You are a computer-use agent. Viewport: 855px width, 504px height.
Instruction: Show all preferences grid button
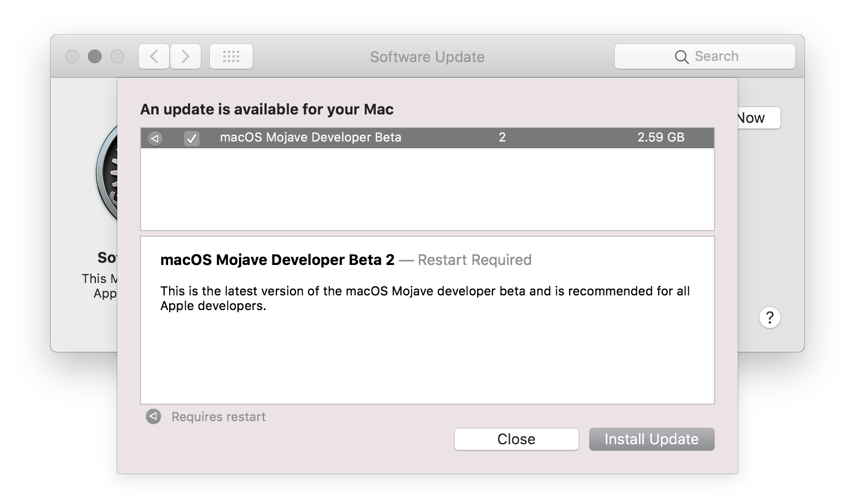(231, 56)
